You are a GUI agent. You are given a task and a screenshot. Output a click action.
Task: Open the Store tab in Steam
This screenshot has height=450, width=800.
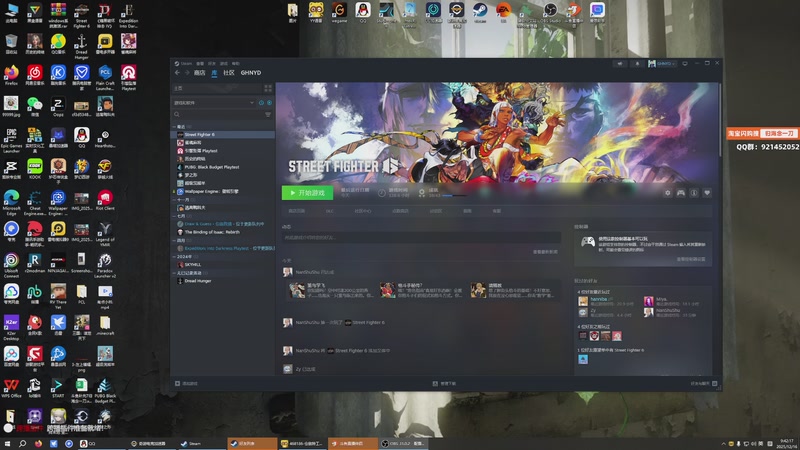[199, 73]
